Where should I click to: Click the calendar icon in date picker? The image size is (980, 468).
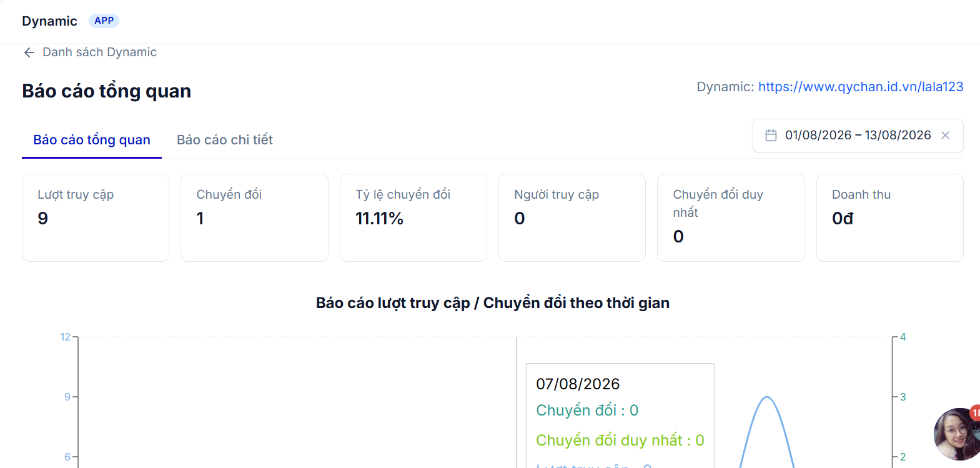click(x=771, y=136)
